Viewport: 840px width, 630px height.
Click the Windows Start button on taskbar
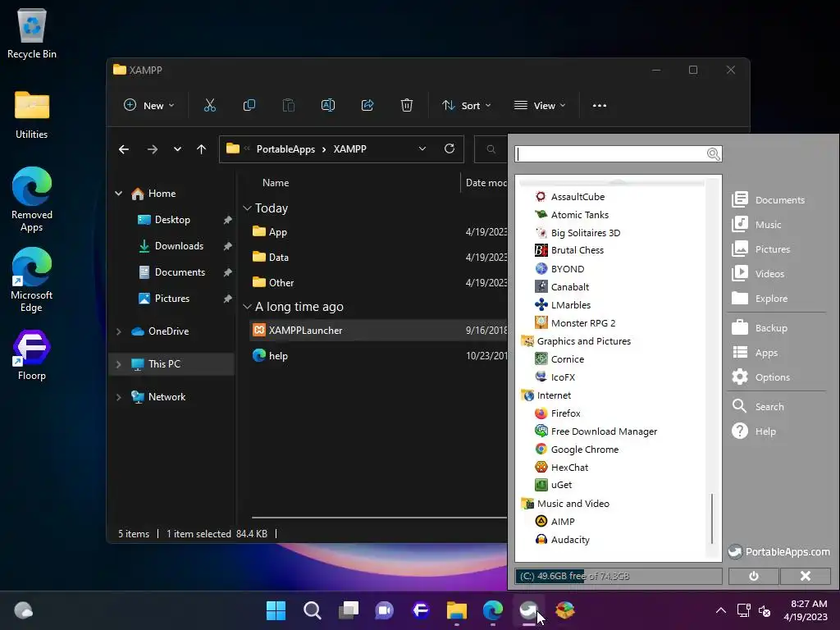276,610
